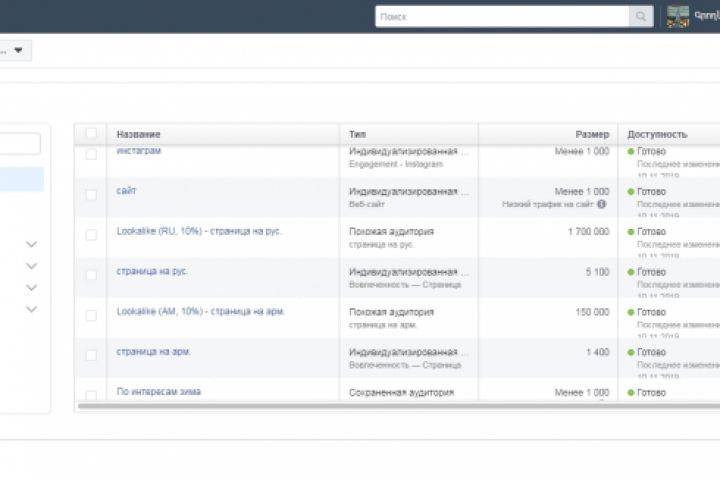Toggle the select-all checkbox in table header
This screenshot has width=720, height=480.
(92, 134)
